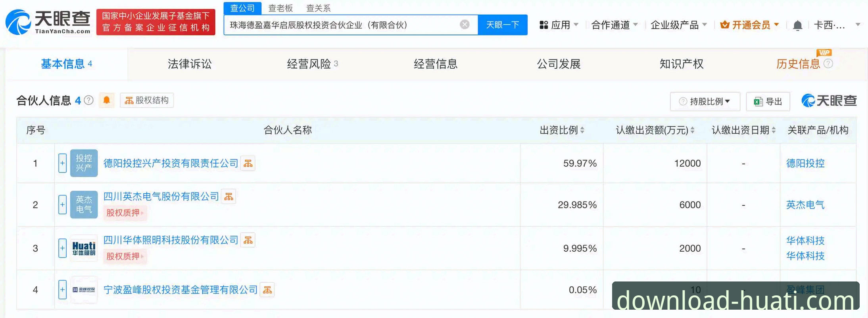Viewport: 868px width, 318px height.
Task: Click the red 国家中小企业发展子基金旗下 banner
Action: pos(156,22)
